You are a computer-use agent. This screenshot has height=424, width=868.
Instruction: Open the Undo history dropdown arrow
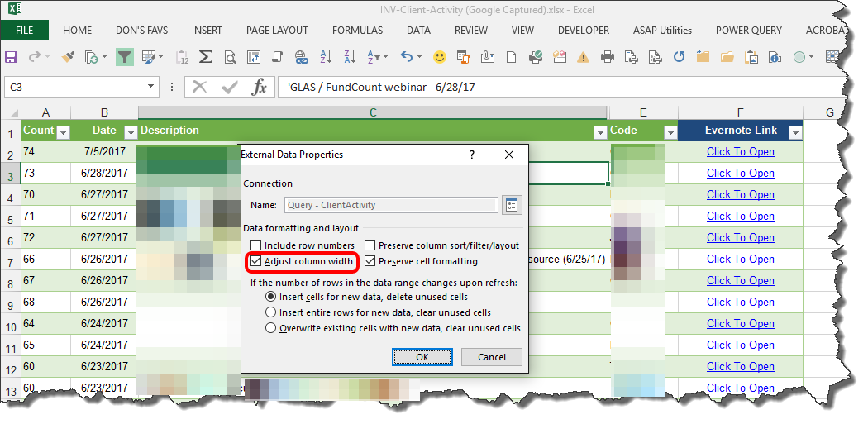pos(420,56)
